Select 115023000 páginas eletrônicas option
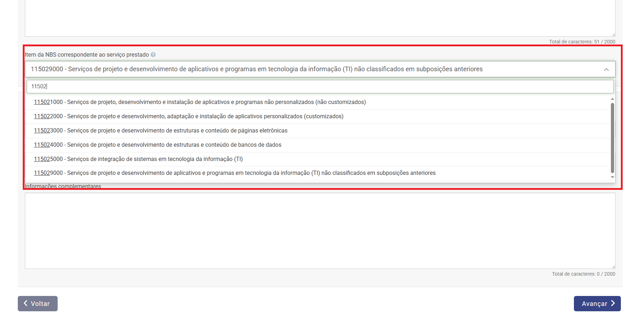The width and height of the screenshot is (644, 333). (x=160, y=131)
